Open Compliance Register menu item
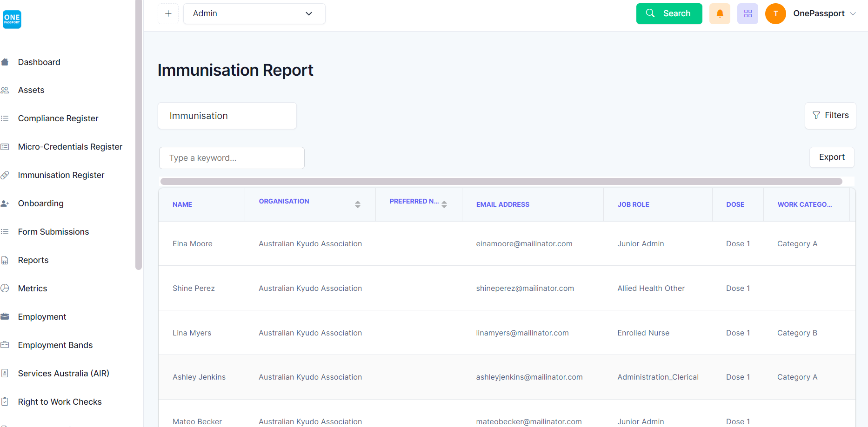The image size is (868, 427). [x=58, y=118]
